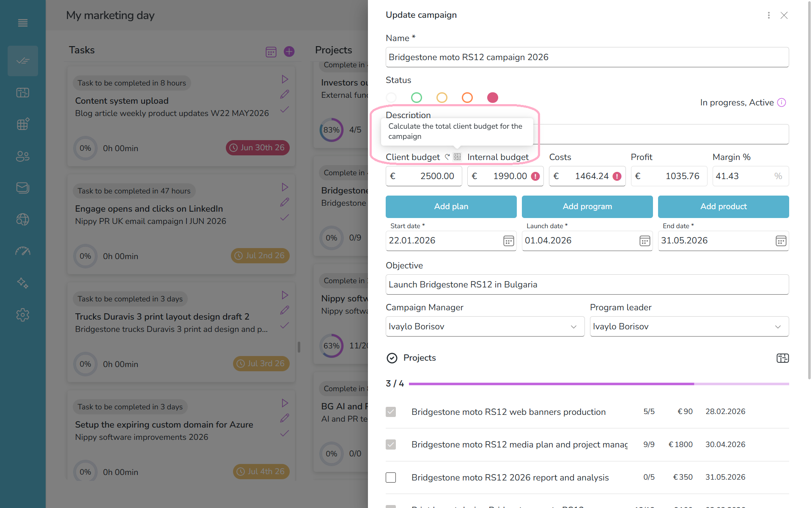Mark Trucks Duravis 3 task complete

pos(285,325)
